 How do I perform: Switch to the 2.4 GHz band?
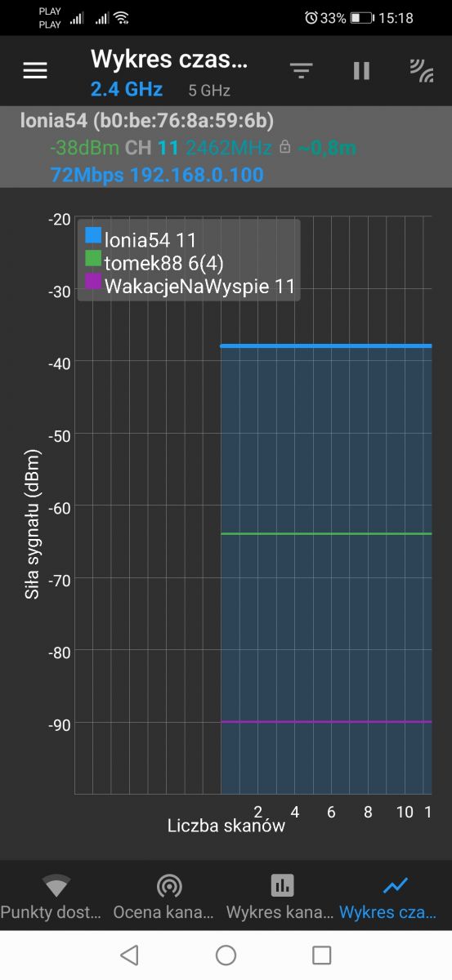(127, 90)
